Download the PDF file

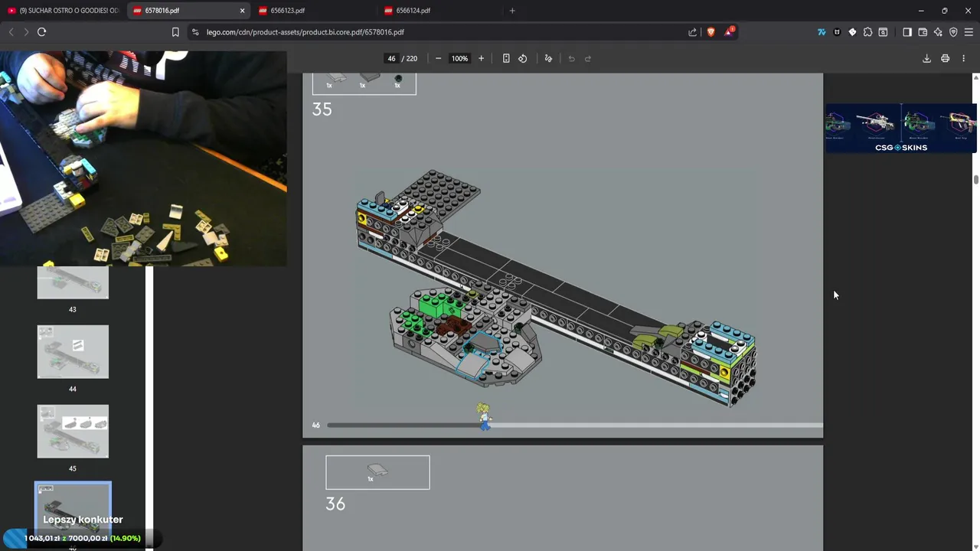click(x=926, y=58)
